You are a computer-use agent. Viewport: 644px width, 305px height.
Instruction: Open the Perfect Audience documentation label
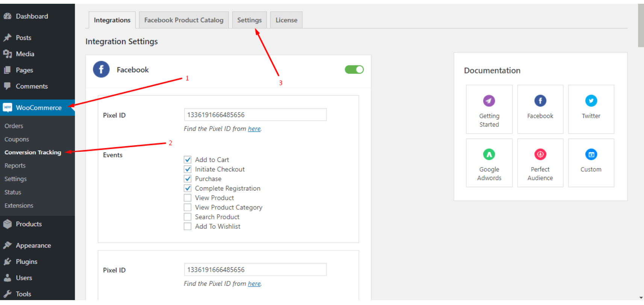pyautogui.click(x=540, y=174)
